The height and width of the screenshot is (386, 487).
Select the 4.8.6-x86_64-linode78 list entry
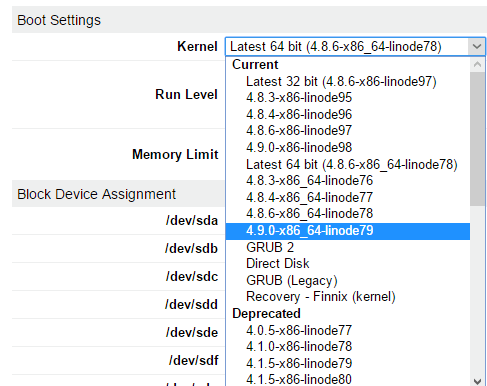tap(348, 214)
